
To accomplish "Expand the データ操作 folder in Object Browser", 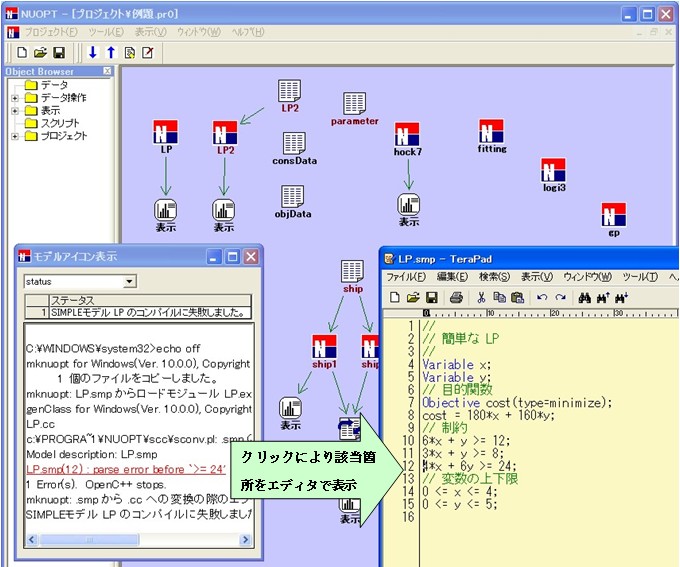I will point(15,98).
